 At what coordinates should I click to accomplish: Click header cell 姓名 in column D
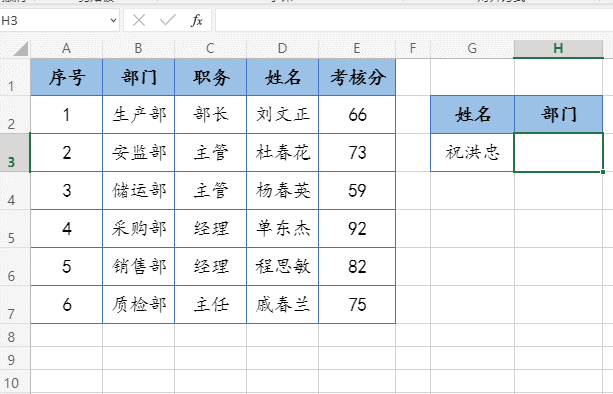click(x=282, y=77)
